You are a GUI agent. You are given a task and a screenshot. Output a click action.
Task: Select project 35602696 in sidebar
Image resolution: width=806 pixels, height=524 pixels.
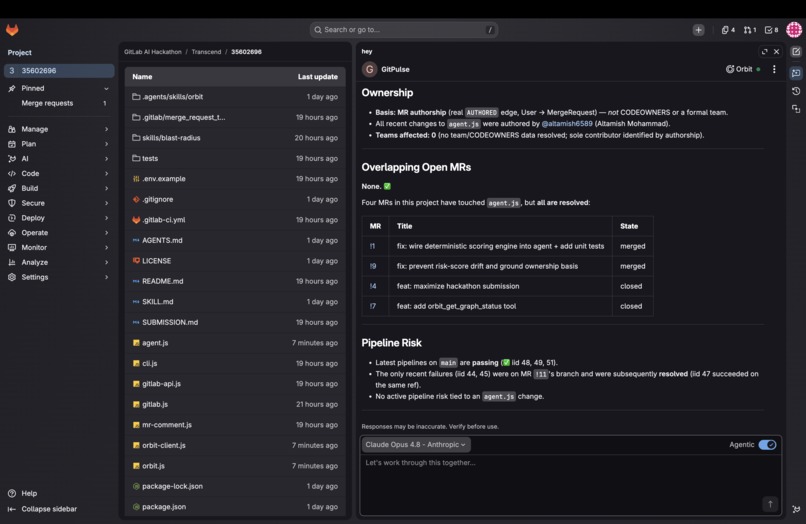[59, 70]
